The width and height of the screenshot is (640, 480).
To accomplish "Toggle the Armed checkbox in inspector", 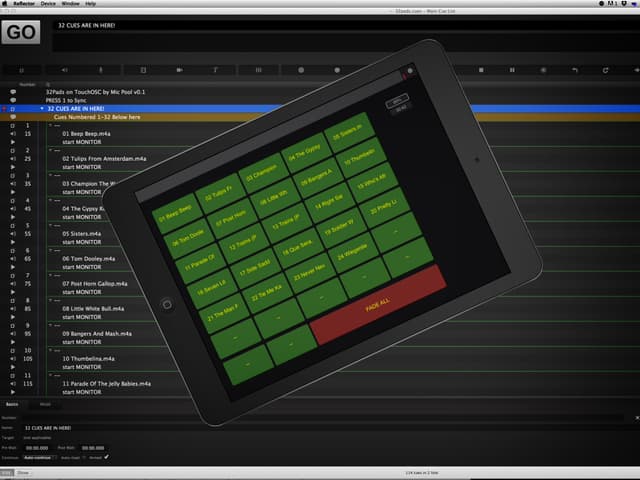I will pos(107,457).
